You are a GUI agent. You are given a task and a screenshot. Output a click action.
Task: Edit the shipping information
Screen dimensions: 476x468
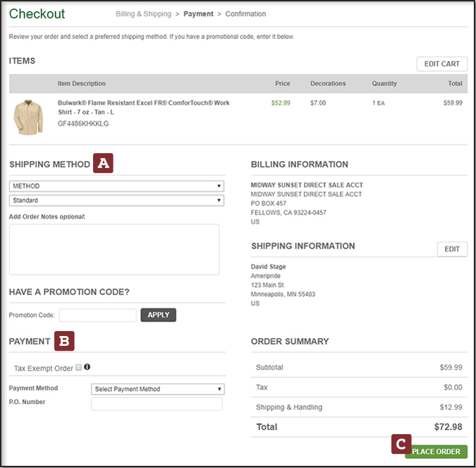click(451, 249)
